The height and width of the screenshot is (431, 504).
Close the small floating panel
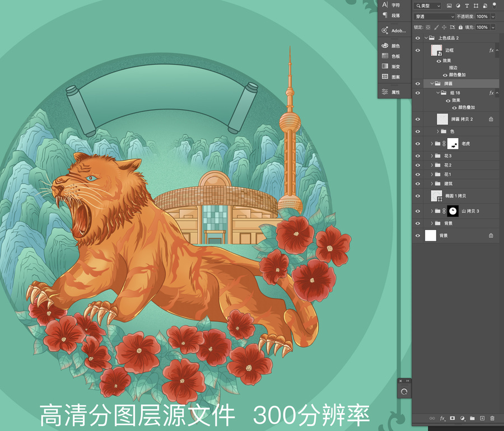400,381
